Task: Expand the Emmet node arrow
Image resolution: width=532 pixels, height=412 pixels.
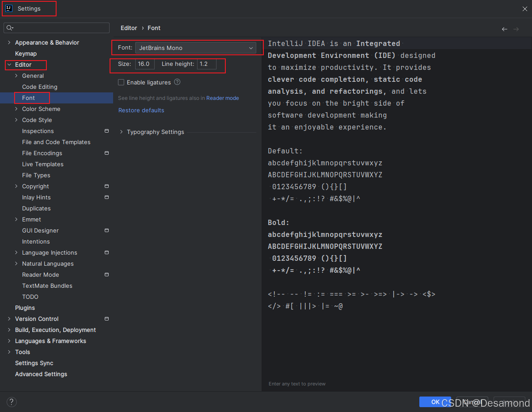Action: pyautogui.click(x=16, y=219)
